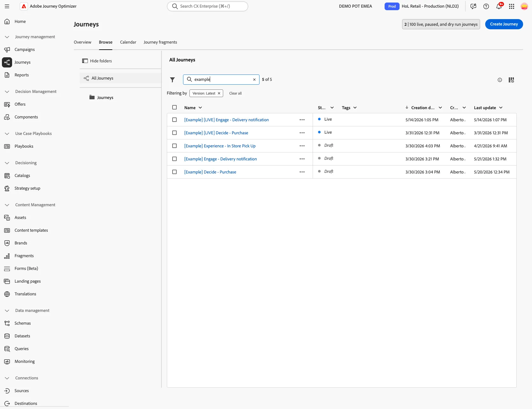Go to Campaigns in sidebar
The height and width of the screenshot is (409, 532).
click(x=25, y=50)
